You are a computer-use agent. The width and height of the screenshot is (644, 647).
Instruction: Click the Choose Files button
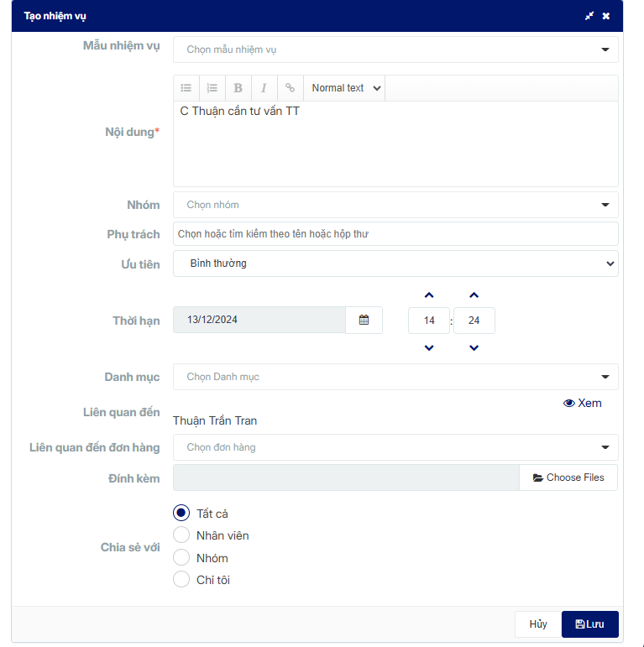click(x=568, y=477)
